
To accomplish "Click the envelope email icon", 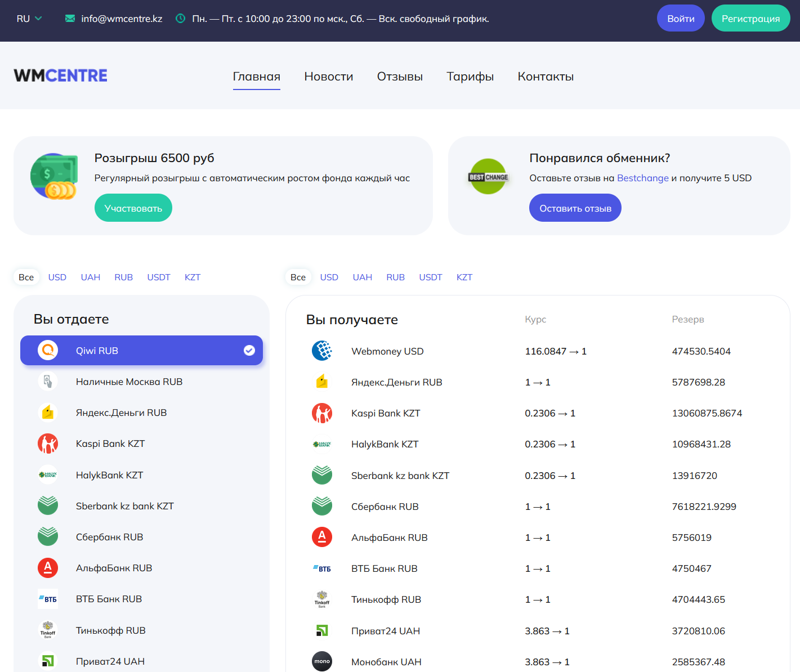I will click(70, 19).
